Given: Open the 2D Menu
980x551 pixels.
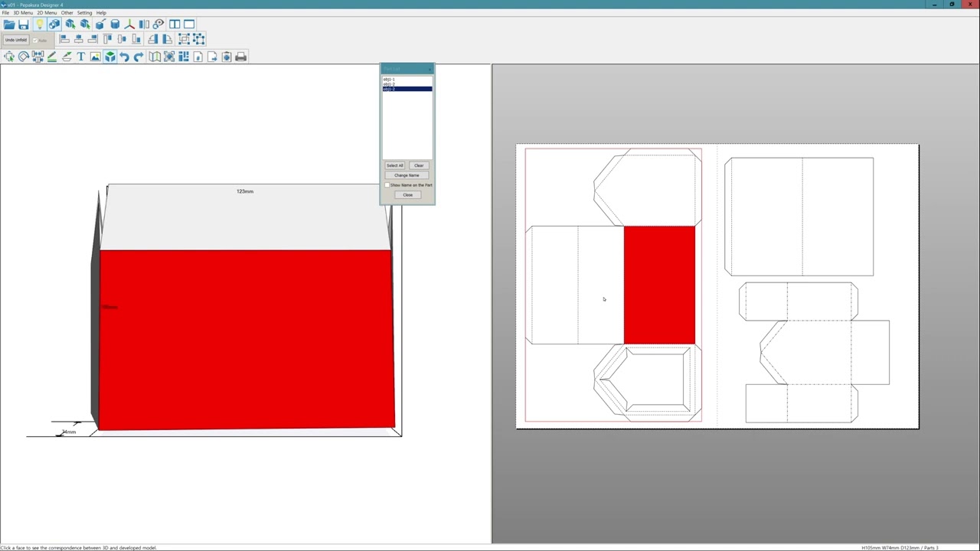Looking at the screenshot, I should [x=47, y=13].
